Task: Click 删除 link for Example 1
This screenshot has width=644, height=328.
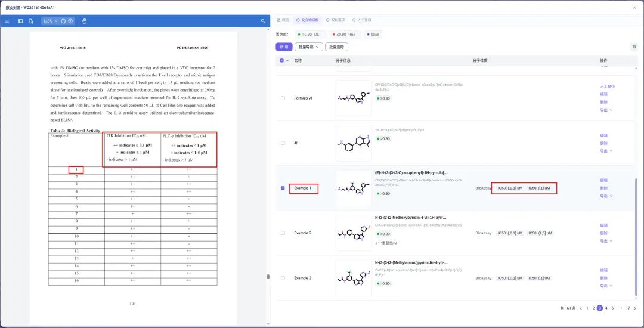Action: click(x=603, y=188)
